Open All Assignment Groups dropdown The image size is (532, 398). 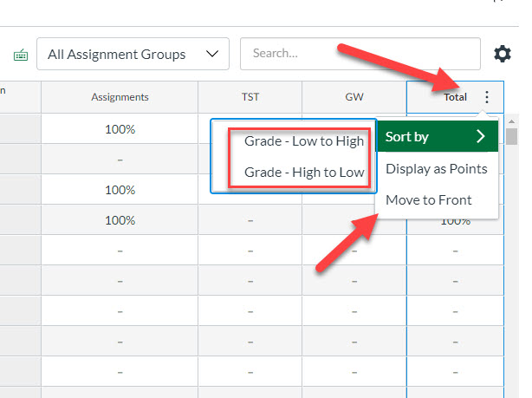133,54
